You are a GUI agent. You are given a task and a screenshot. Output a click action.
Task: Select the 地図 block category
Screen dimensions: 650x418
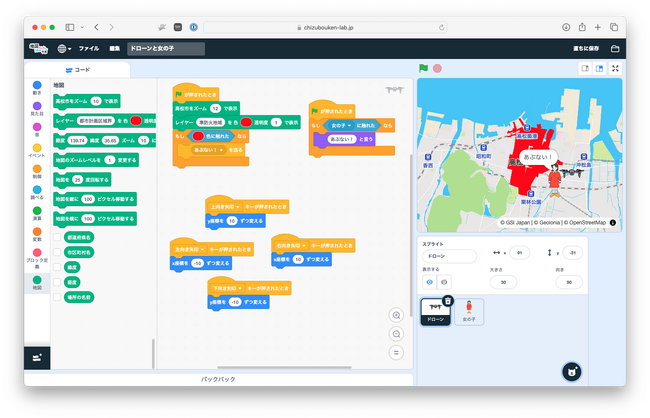[x=37, y=283]
